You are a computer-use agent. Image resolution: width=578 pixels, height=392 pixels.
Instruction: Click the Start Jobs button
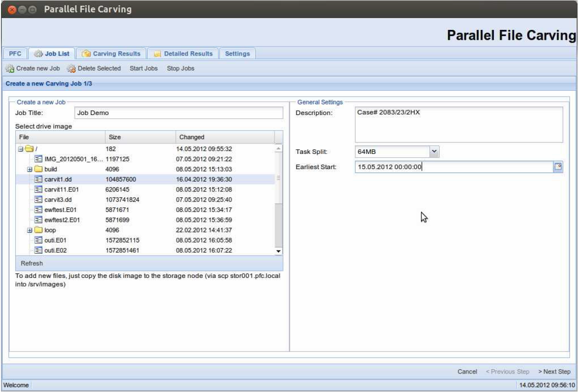click(x=144, y=68)
